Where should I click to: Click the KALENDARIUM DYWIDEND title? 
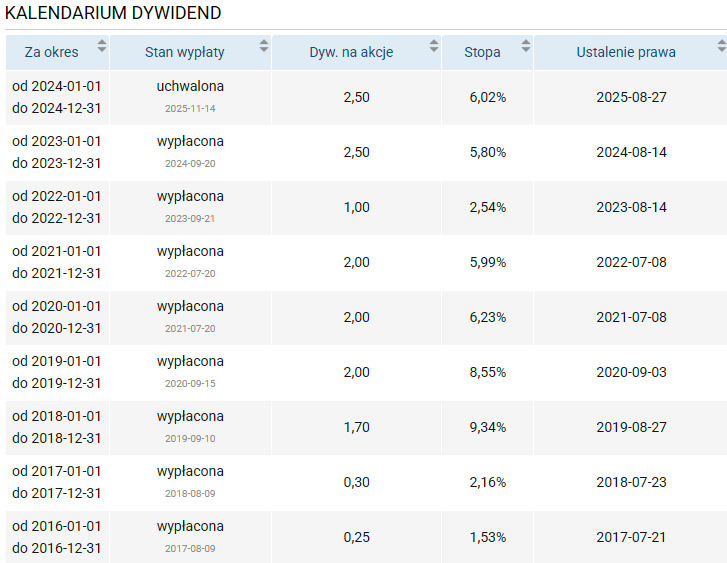tap(113, 13)
